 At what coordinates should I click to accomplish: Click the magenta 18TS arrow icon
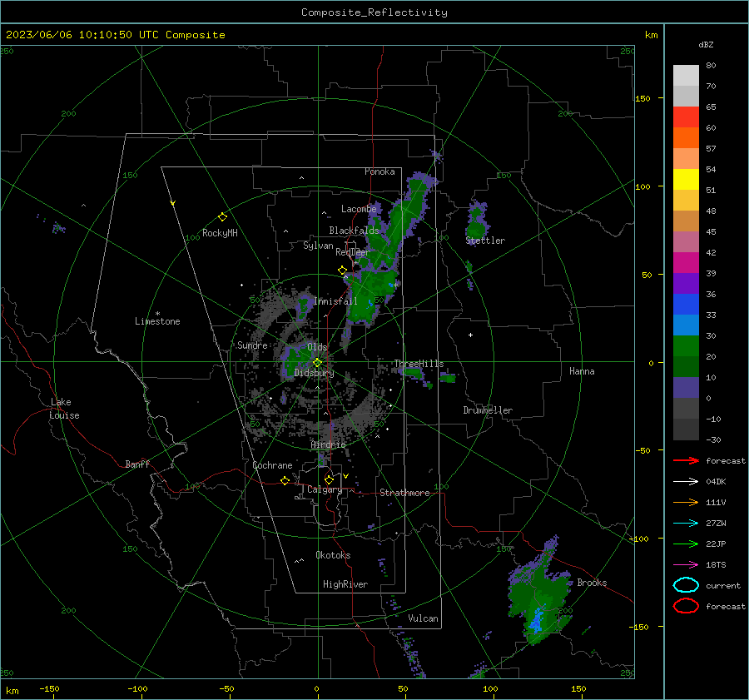pyautogui.click(x=686, y=565)
